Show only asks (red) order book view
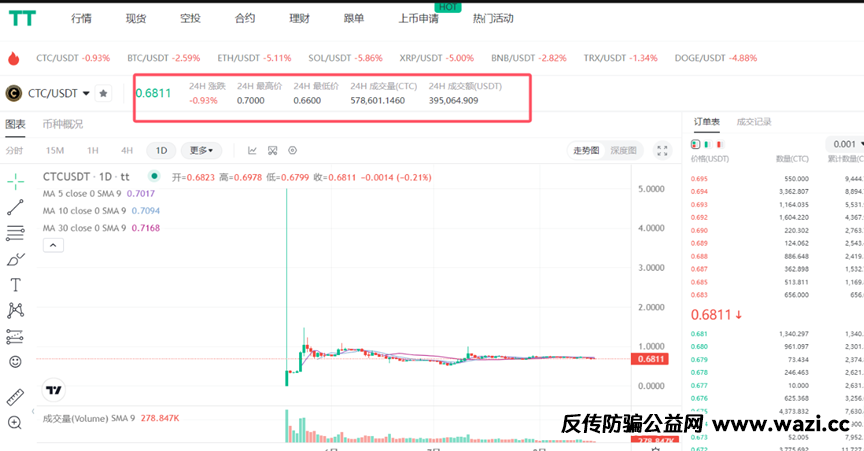The image size is (864, 451). point(719,144)
